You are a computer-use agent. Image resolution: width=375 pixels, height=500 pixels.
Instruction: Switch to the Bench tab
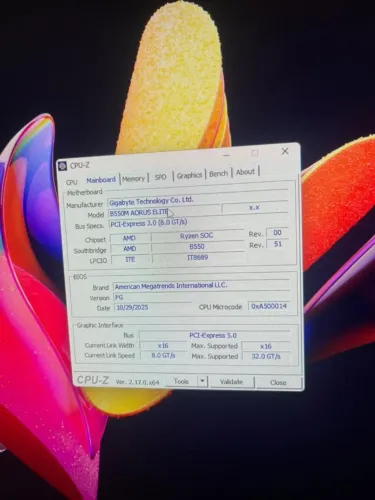tap(219, 174)
